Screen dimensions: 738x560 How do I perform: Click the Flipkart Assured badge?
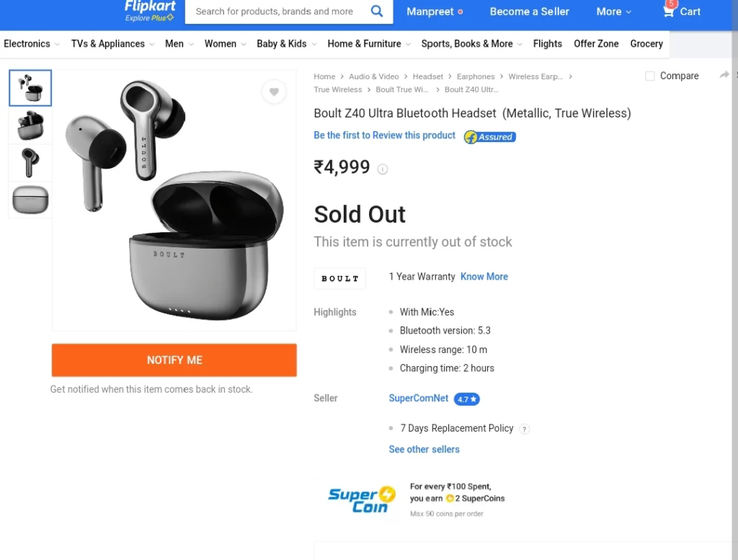tap(490, 137)
